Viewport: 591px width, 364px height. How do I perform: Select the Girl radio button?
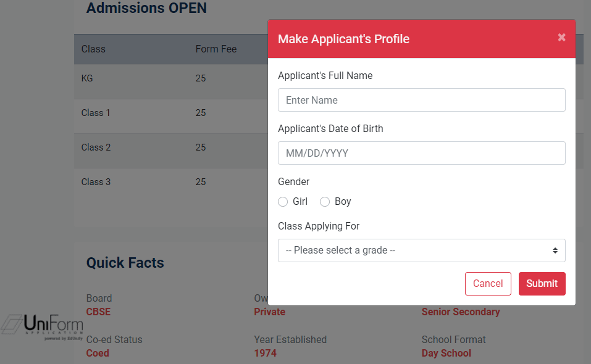(283, 202)
